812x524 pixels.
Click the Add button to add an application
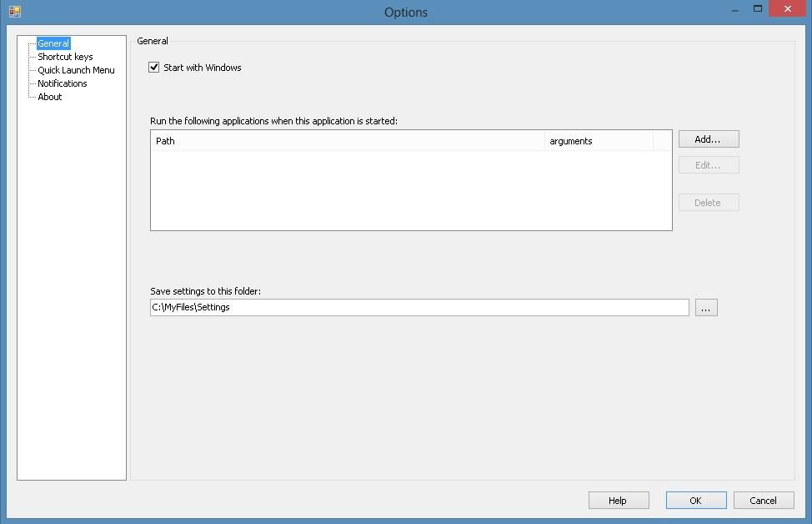(708, 139)
